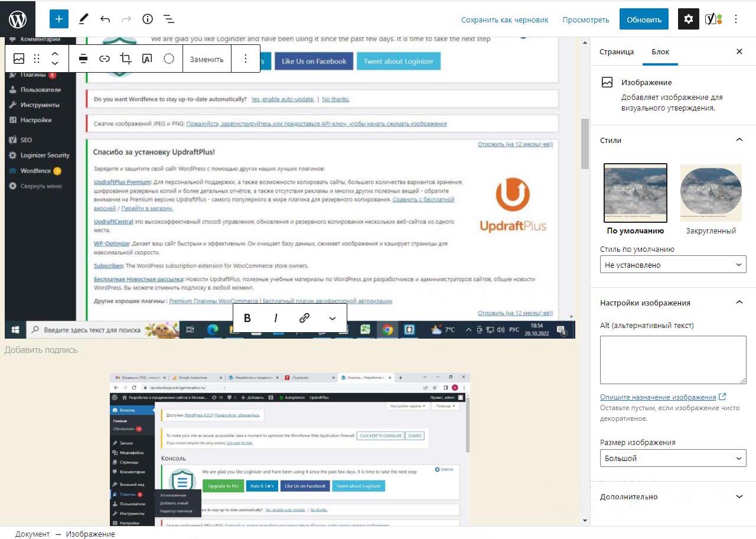
Task: Click the Alt text input field
Action: tap(673, 360)
